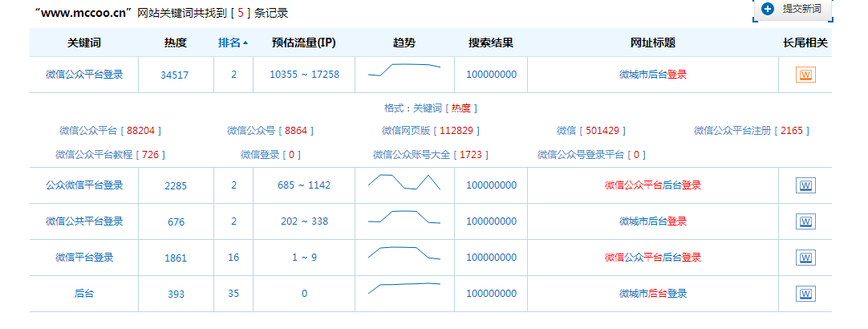The image size is (868, 329).
Task: Click traffic estimate 1 ~ 9
Action: [304, 257]
